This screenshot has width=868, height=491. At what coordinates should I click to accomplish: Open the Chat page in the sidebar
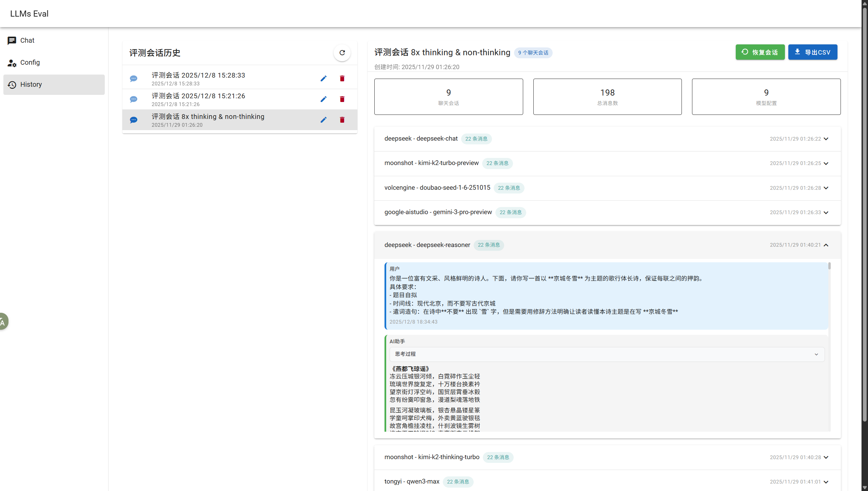coord(27,41)
